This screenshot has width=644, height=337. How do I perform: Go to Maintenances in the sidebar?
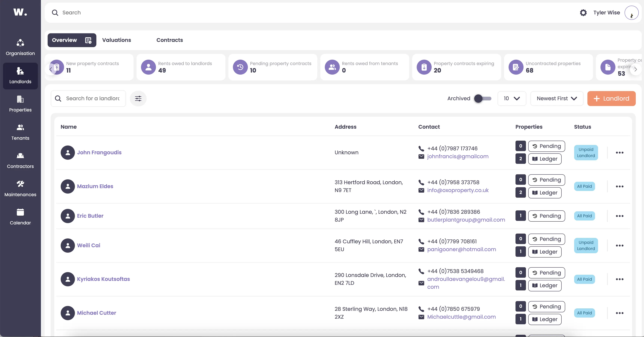coord(20,189)
